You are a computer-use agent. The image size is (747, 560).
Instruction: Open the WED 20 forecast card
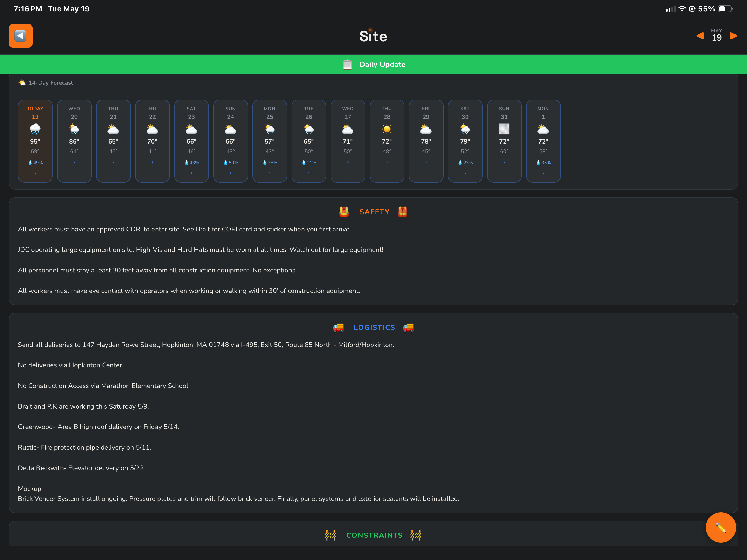tap(74, 141)
